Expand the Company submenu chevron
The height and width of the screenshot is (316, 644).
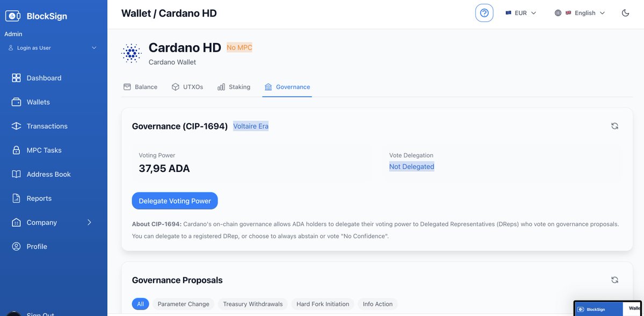89,222
